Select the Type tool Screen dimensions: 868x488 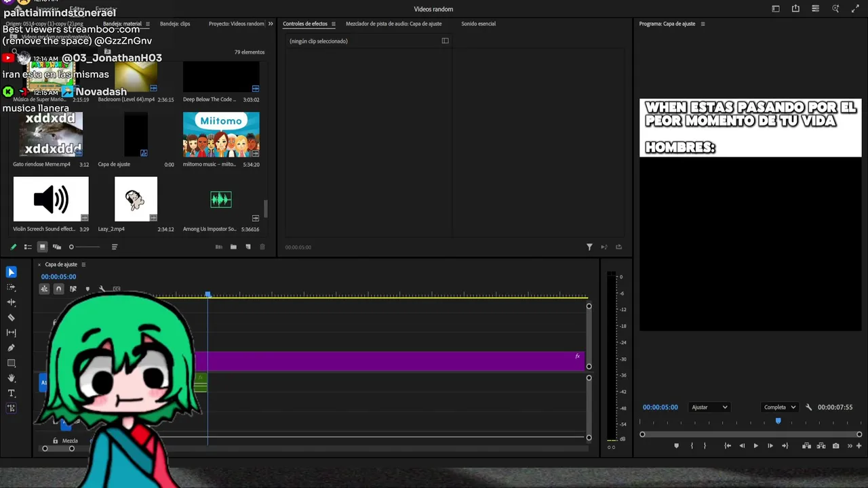pos(11,393)
